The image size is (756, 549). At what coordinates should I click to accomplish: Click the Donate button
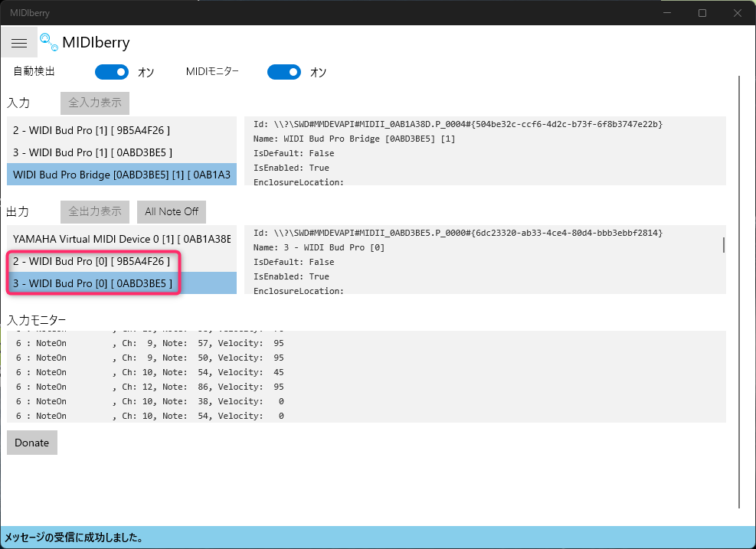tap(32, 443)
